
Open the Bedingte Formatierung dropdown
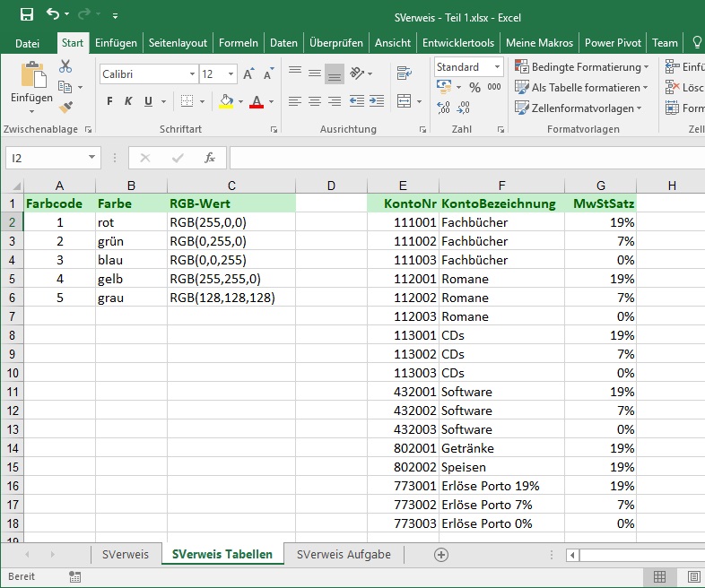(x=582, y=67)
